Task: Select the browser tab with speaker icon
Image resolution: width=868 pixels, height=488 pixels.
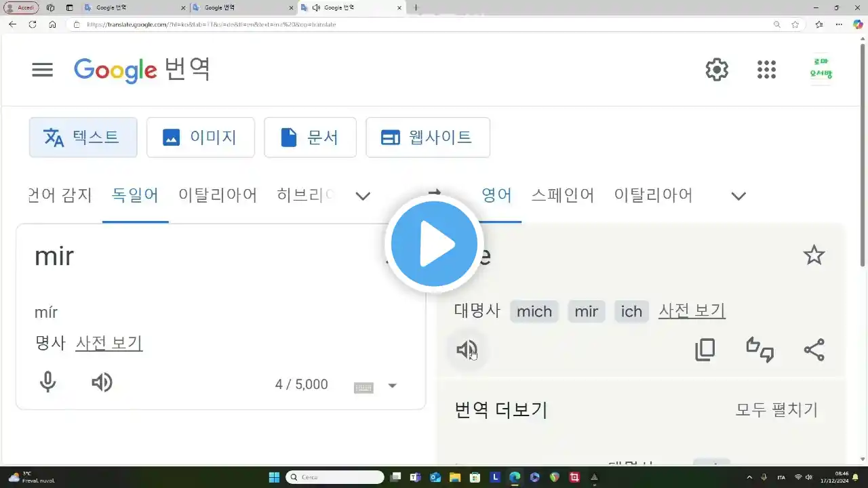Action: pyautogui.click(x=353, y=7)
